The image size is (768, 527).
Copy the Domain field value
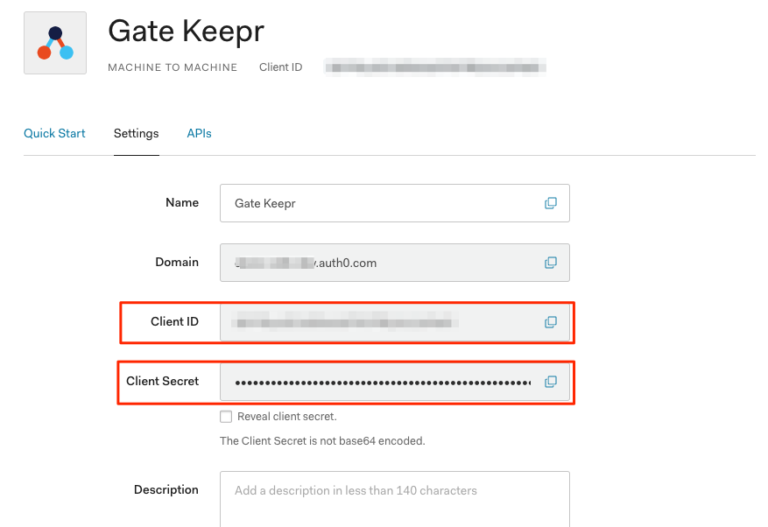point(551,263)
